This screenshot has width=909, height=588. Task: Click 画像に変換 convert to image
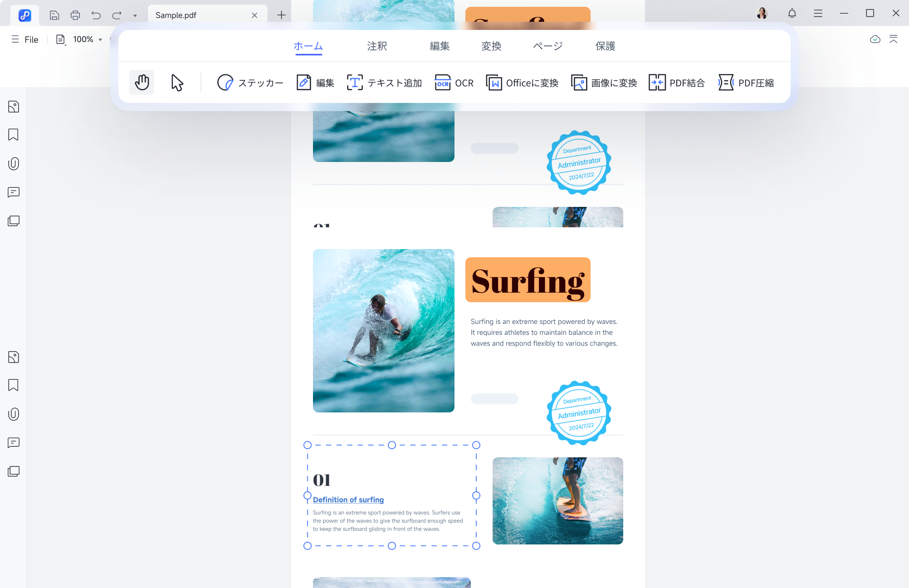pyautogui.click(x=604, y=83)
